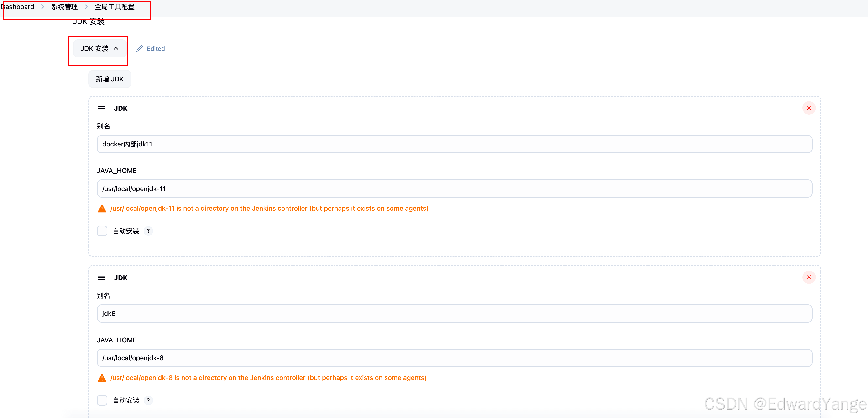Click the openjdk-11 not a directory warning text
Image resolution: width=868 pixels, height=418 pixels.
click(269, 209)
